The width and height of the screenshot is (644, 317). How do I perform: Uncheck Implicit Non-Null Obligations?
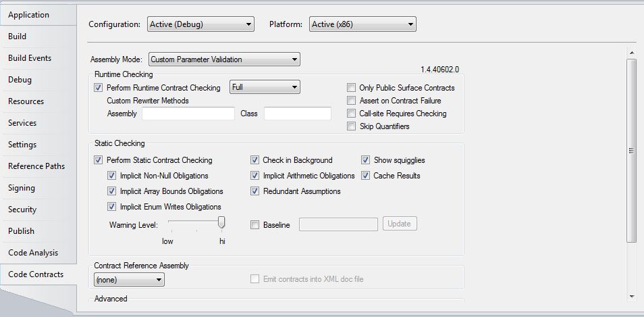coord(112,176)
